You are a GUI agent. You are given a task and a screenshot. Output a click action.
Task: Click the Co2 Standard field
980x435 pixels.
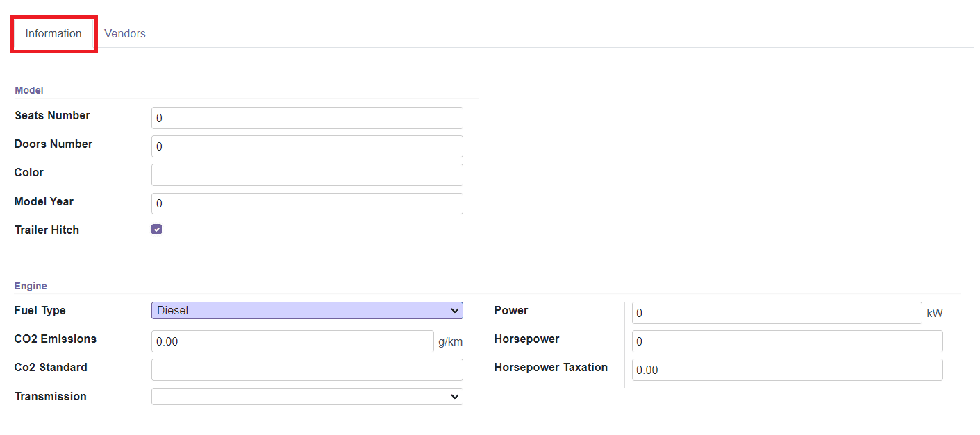pyautogui.click(x=307, y=369)
